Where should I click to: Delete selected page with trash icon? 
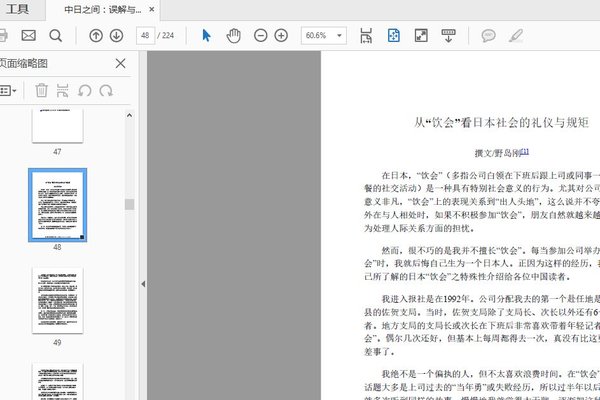pos(41,90)
